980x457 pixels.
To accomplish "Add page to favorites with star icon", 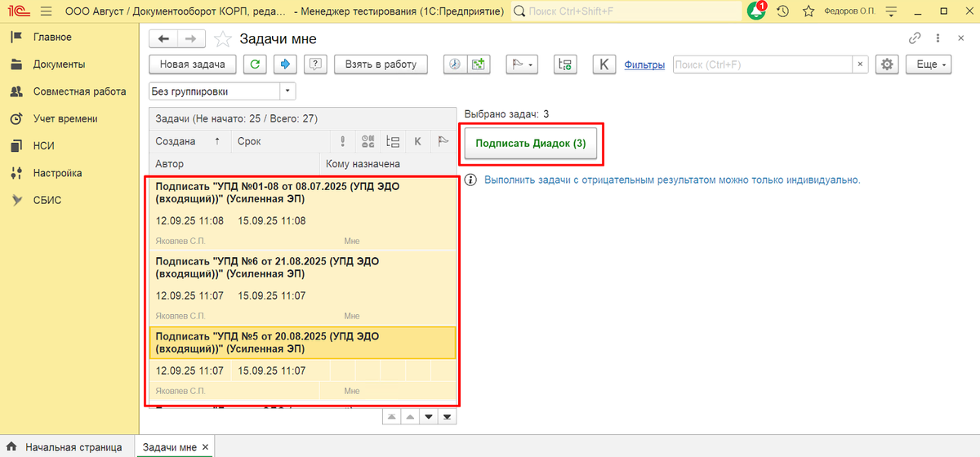I will click(808, 11).
